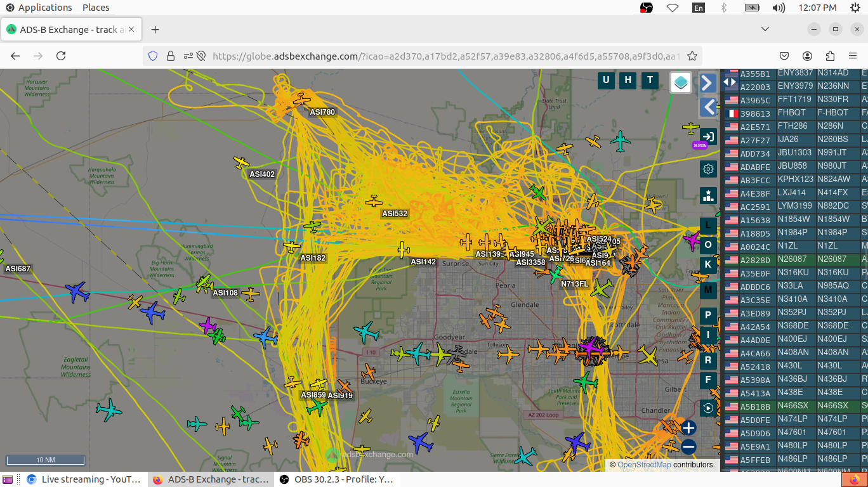868x487 pixels.
Task: Select table row with callsign JBU1303
Action: (x=796, y=153)
